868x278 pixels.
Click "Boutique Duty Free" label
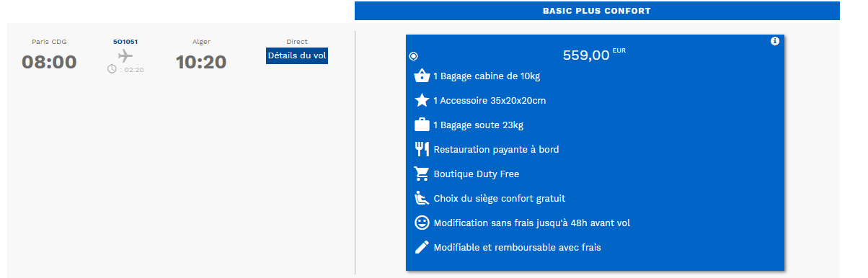pos(477,174)
